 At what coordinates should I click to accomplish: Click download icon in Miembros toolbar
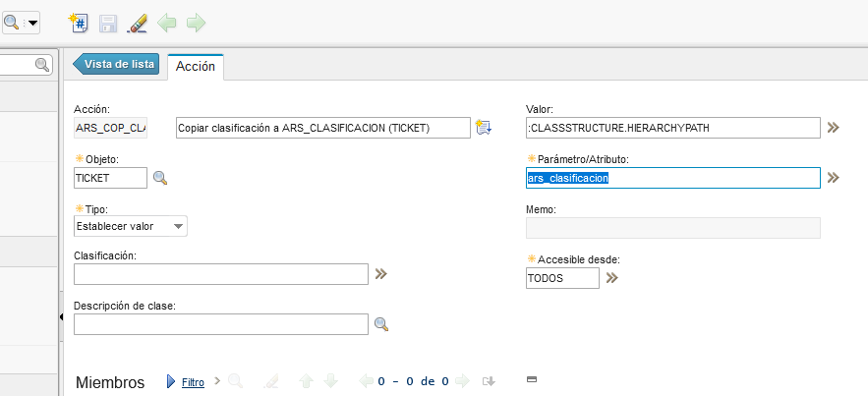[489, 381]
